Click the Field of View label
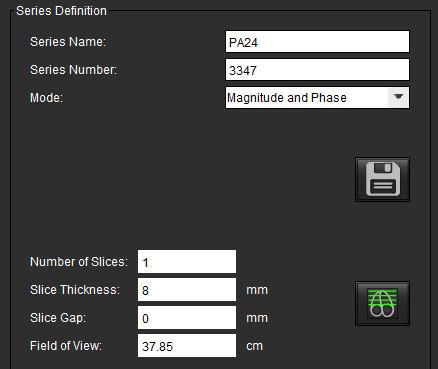This screenshot has height=369, width=438. (66, 346)
